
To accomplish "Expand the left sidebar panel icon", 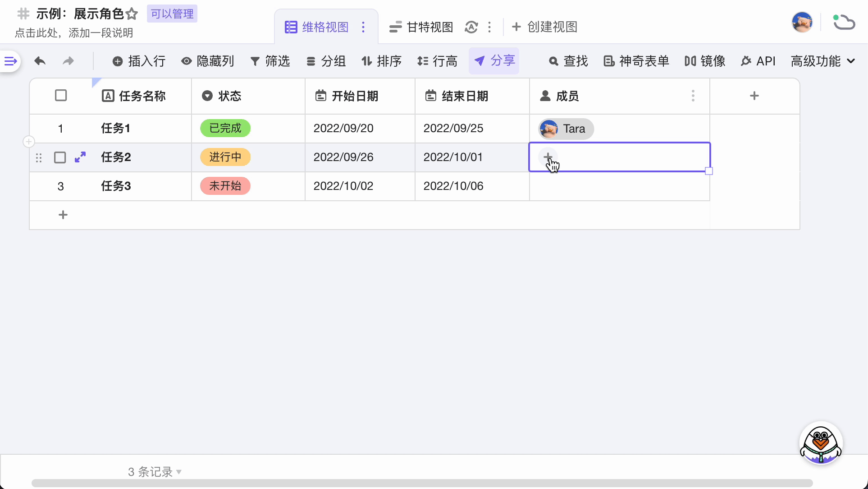I will pos(10,61).
